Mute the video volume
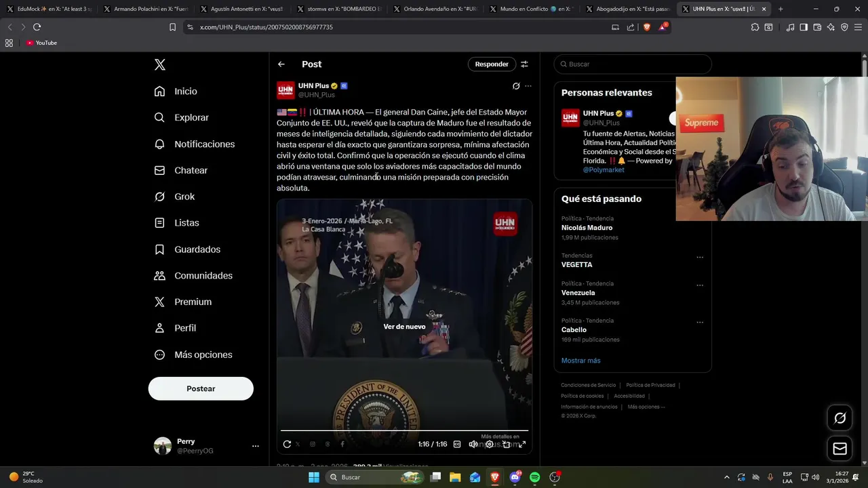Image resolution: width=868 pixels, height=488 pixels. click(x=473, y=444)
